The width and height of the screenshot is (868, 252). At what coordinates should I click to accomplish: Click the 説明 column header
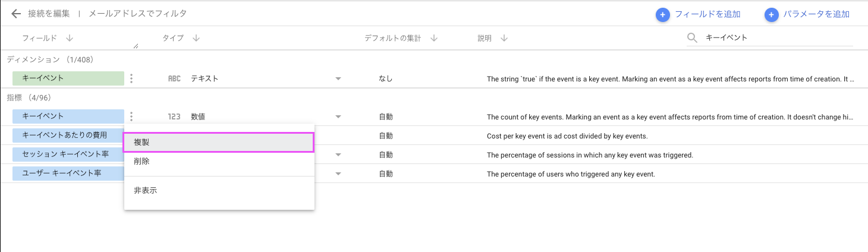tap(485, 38)
